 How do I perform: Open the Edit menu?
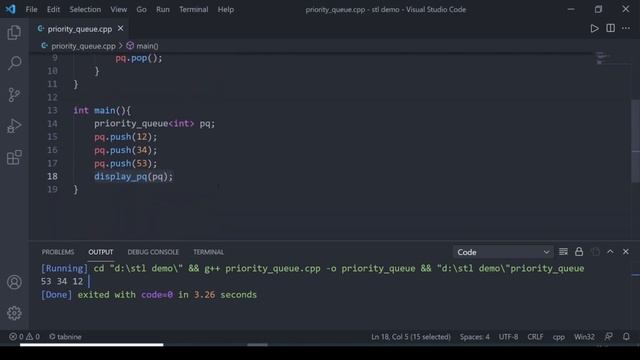pyautogui.click(x=53, y=9)
